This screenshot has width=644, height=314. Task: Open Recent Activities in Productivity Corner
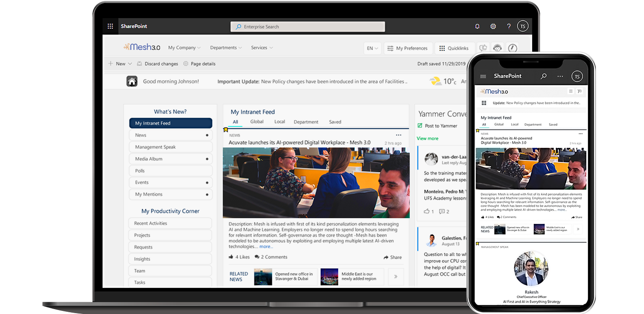[170, 223]
